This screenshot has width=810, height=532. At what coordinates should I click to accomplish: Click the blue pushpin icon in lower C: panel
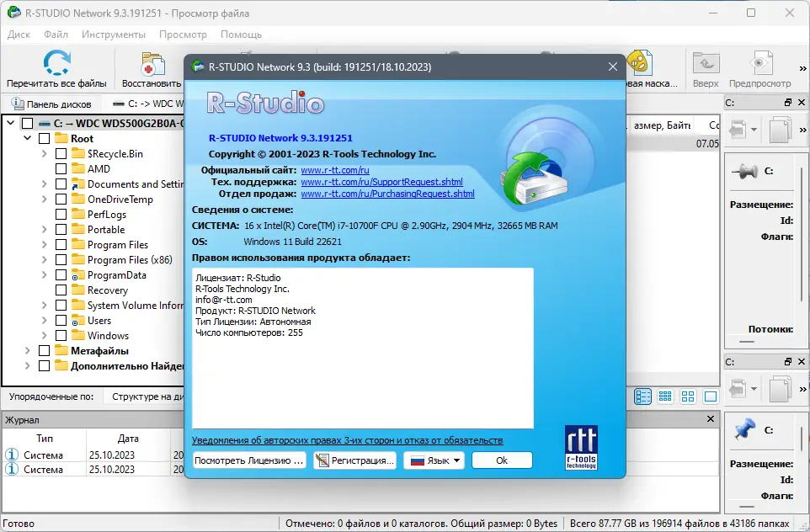tap(744, 430)
